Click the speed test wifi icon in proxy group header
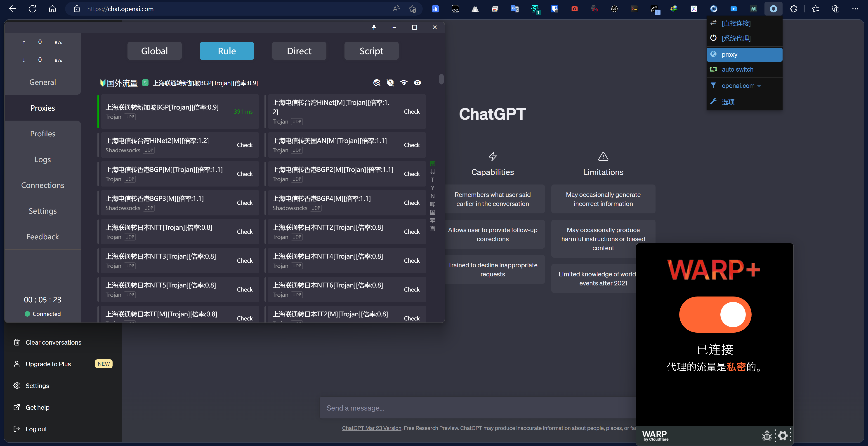868x446 pixels. pyautogui.click(x=404, y=83)
